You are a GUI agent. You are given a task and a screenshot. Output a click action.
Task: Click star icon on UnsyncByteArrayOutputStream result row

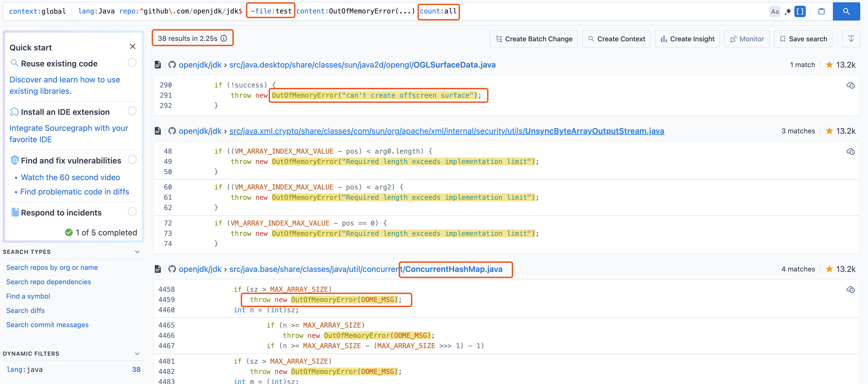click(829, 131)
